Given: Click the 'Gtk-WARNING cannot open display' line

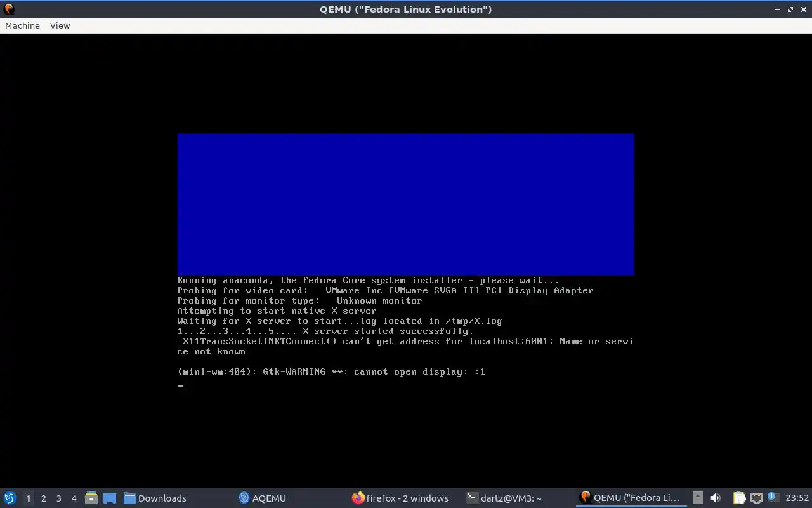Looking at the screenshot, I should (331, 371).
